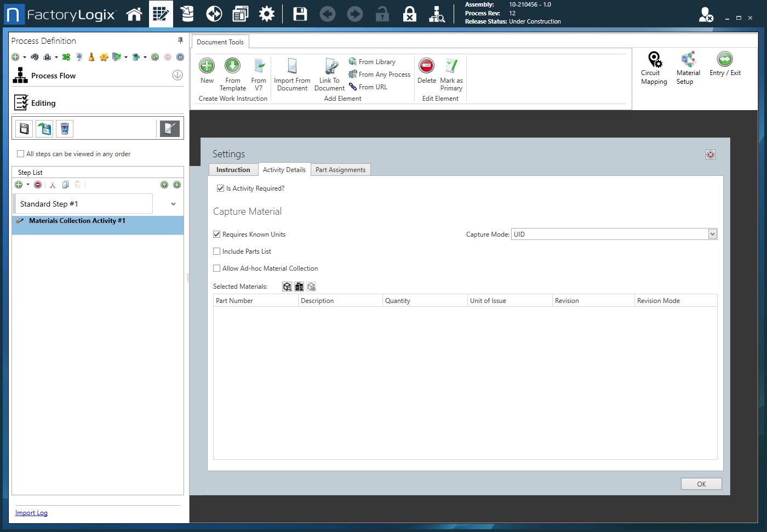Image resolution: width=767 pixels, height=532 pixels.
Task: Click Link To Document
Action: pos(329,73)
